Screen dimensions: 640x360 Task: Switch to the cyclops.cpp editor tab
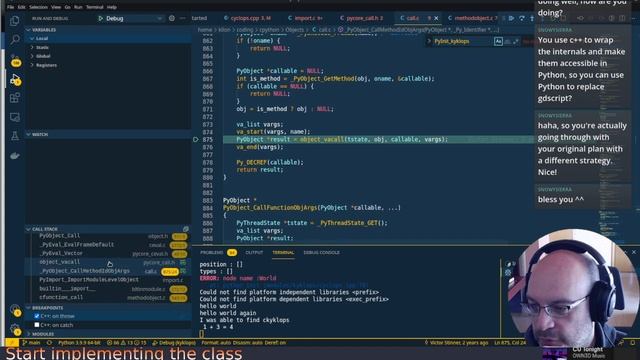click(247, 18)
